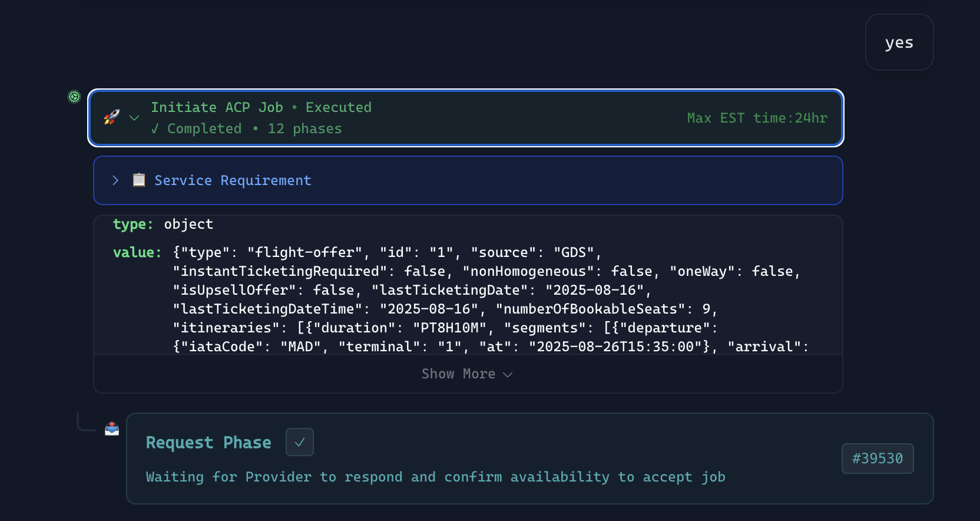Open job ID badge #39530
This screenshot has height=521, width=980.
(x=877, y=459)
